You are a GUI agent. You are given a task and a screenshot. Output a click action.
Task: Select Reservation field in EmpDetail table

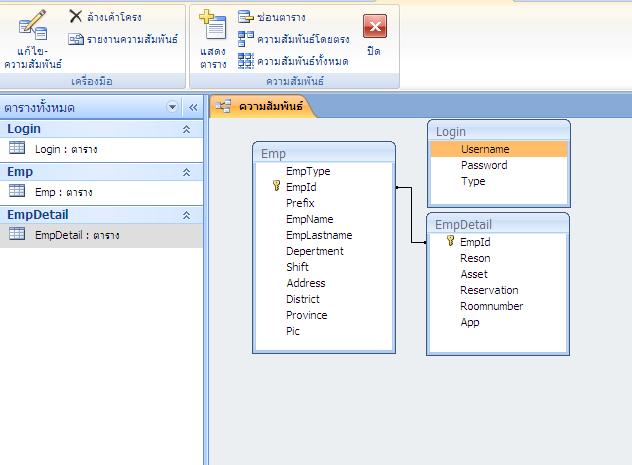tap(489, 290)
